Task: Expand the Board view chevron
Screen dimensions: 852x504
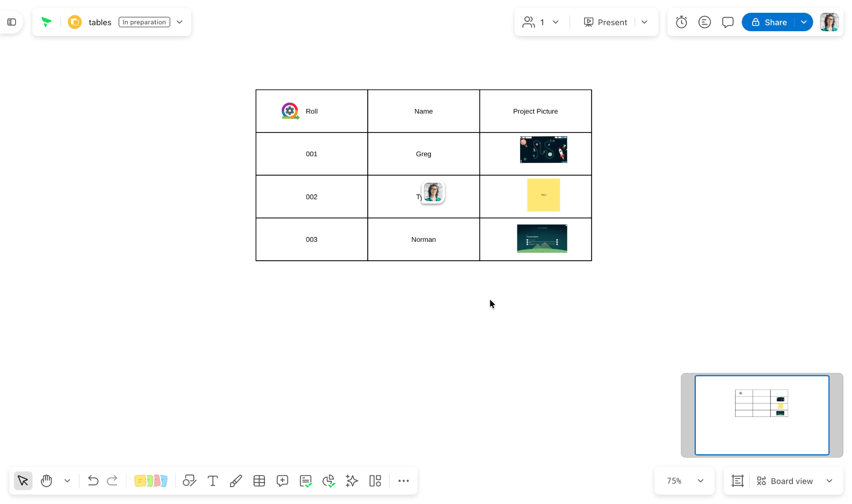Action: tap(829, 481)
